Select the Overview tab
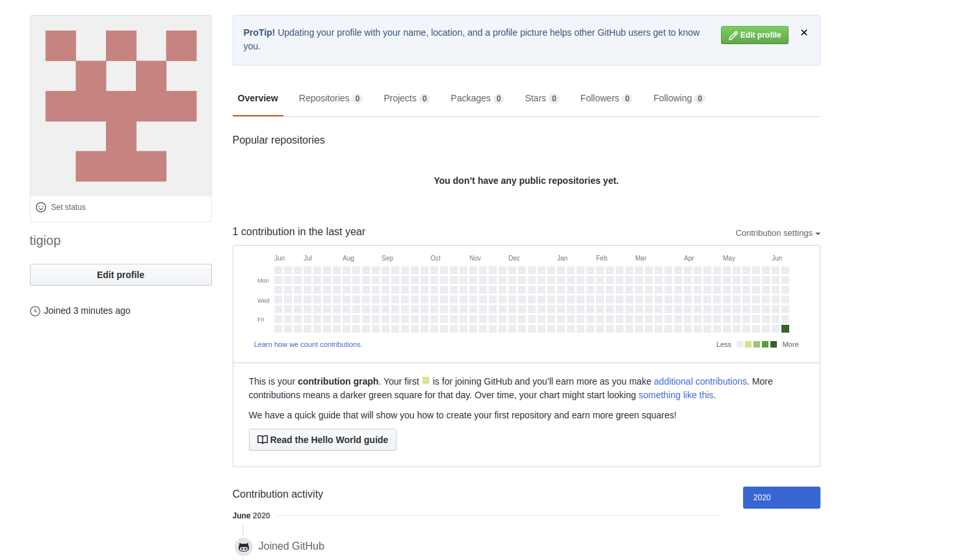Screen dimensions: 955x560 [x=258, y=99]
